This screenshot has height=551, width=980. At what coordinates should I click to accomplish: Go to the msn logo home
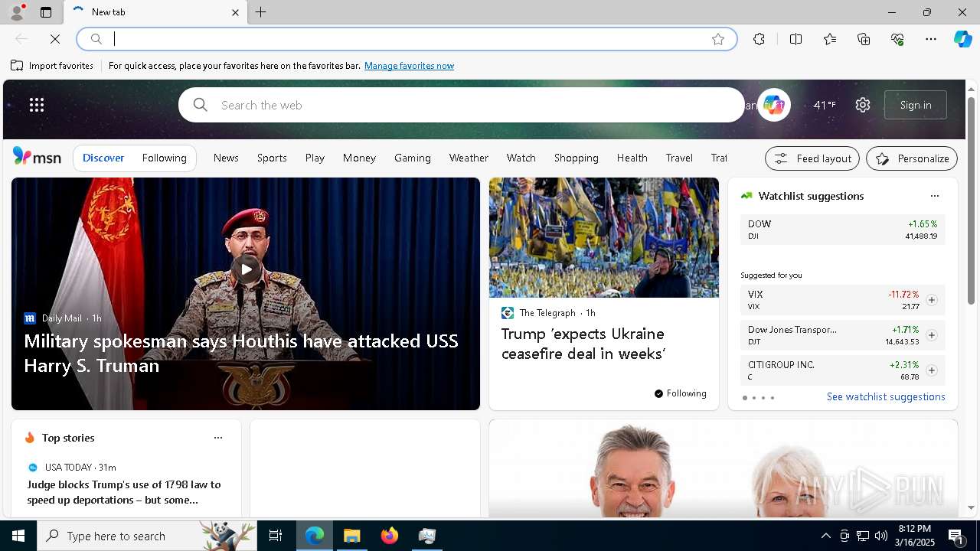[x=37, y=157]
